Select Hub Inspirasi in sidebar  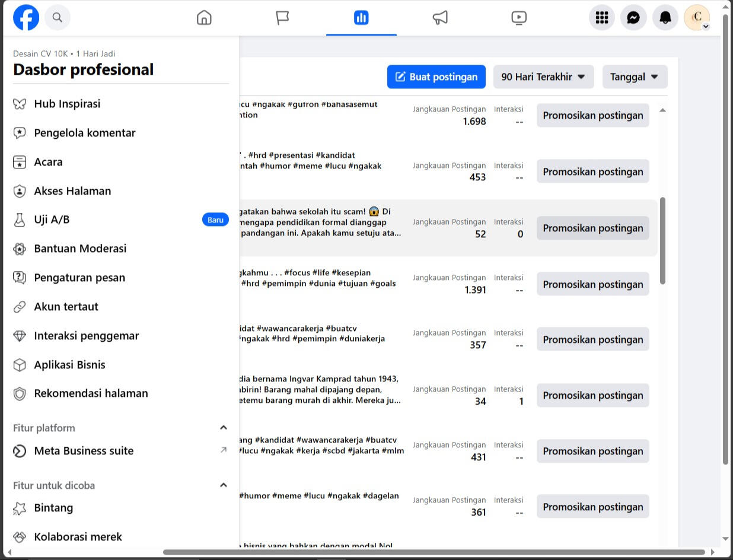click(x=67, y=104)
